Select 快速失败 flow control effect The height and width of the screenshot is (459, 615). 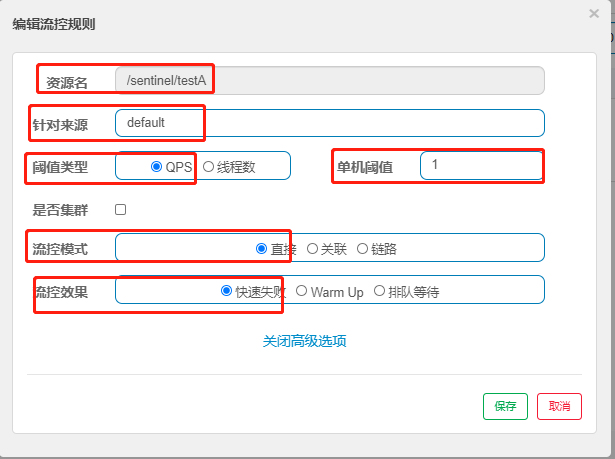tap(226, 291)
